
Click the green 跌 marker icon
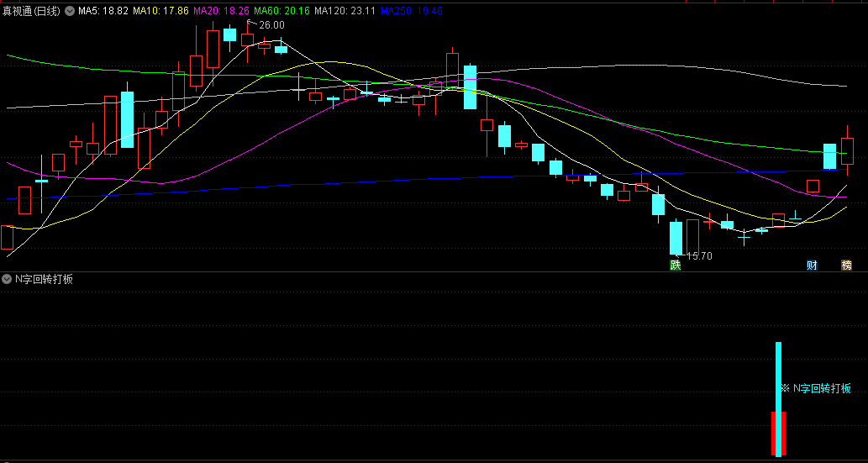[676, 265]
